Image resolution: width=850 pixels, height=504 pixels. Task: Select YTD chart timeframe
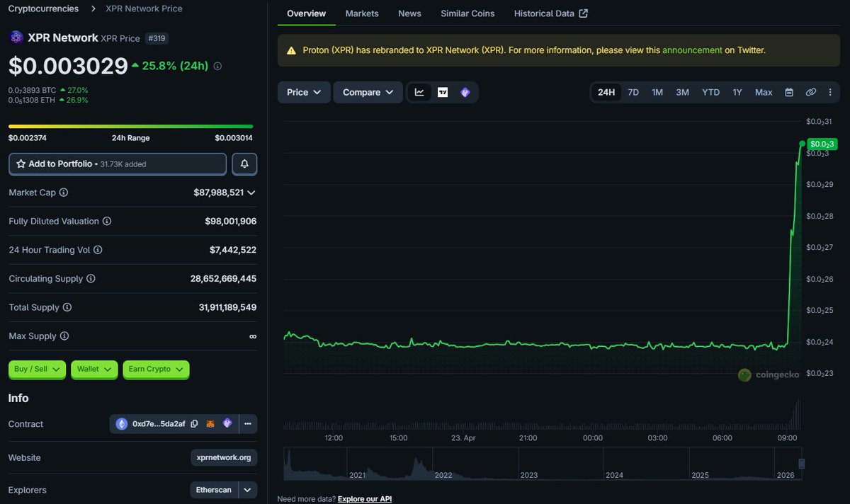710,92
